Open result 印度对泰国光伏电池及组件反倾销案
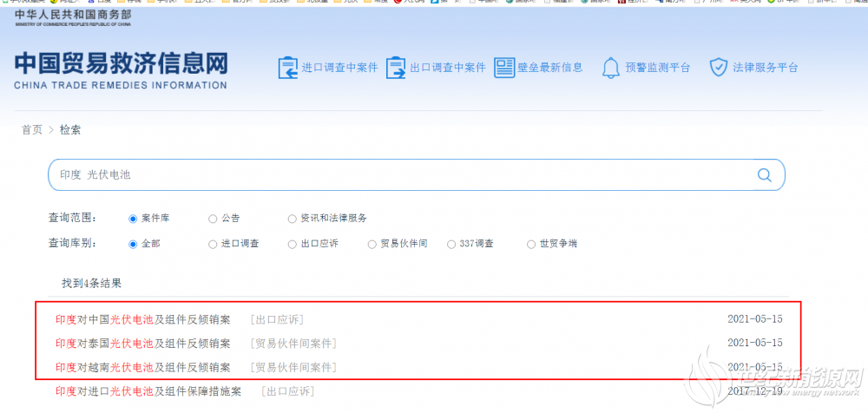Screen dimensions: 868x413 pos(143,344)
